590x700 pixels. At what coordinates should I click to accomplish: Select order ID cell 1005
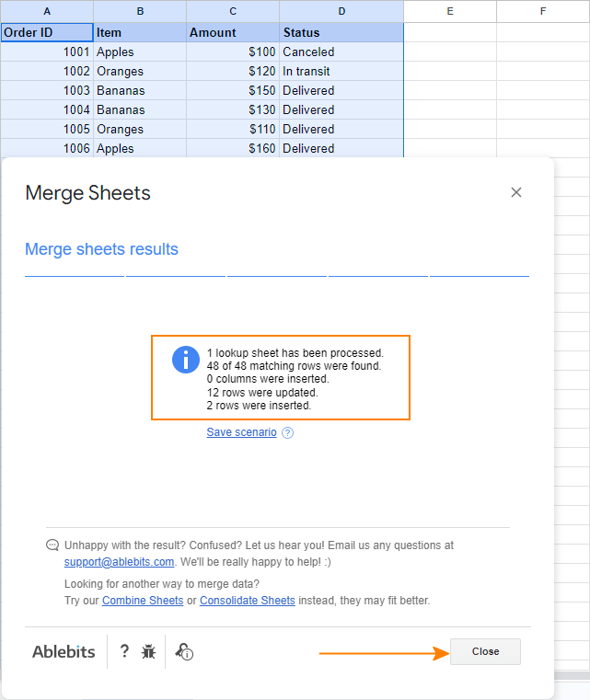click(47, 129)
